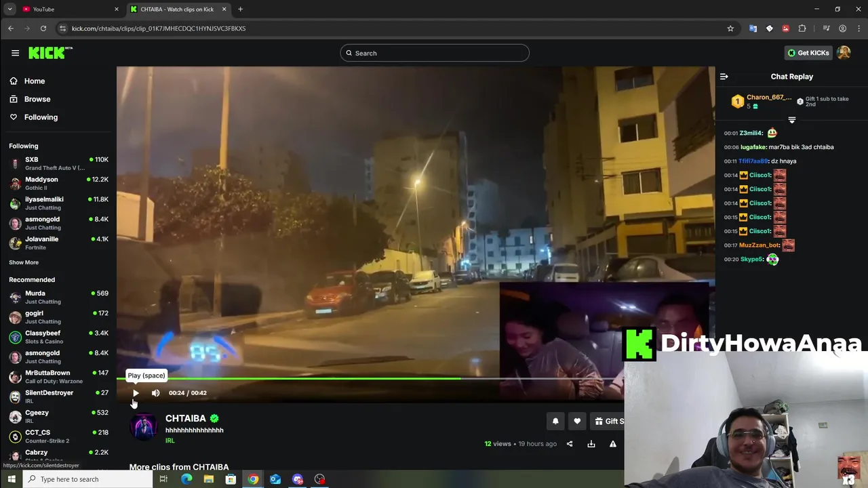
Task: Open the Home page from the sidebar
Action: point(34,81)
